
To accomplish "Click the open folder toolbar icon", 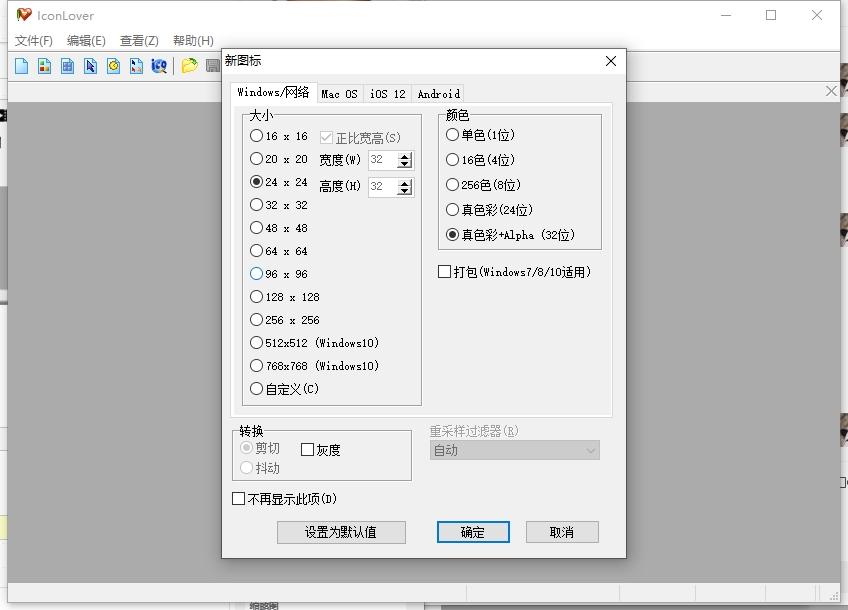I will click(x=190, y=65).
